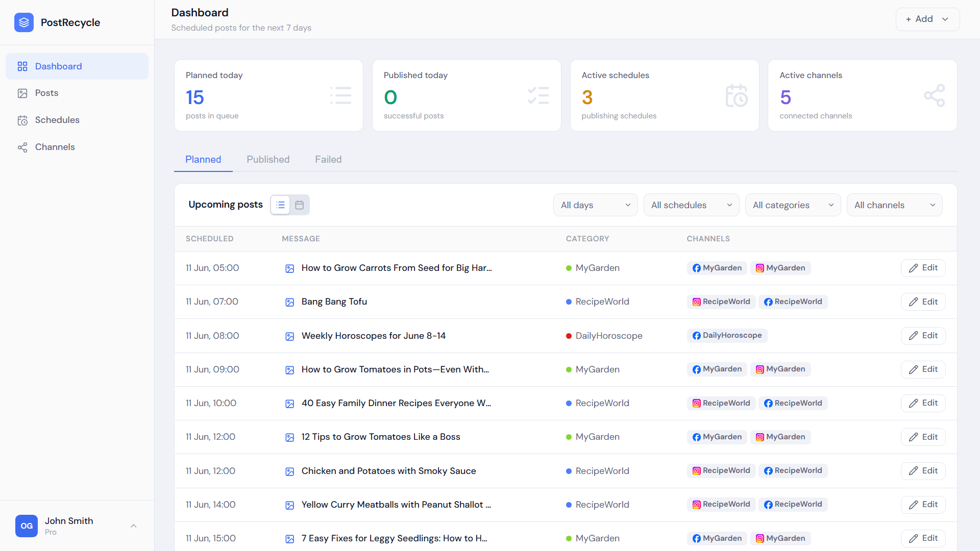Click the Active channels count 5
Screen dimensions: 980x551
786,97
